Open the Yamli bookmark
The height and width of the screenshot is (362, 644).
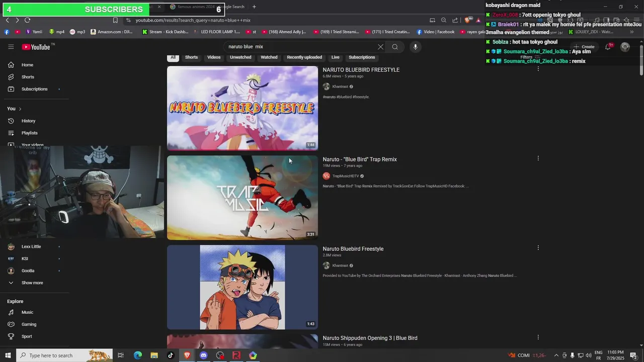point(34,32)
